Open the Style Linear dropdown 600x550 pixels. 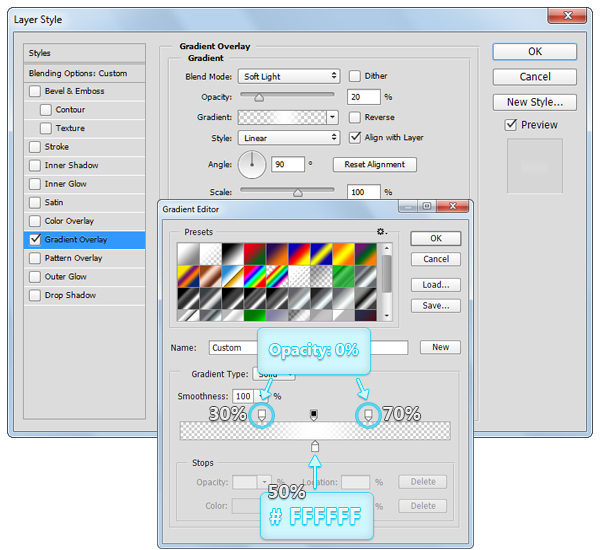pos(288,138)
